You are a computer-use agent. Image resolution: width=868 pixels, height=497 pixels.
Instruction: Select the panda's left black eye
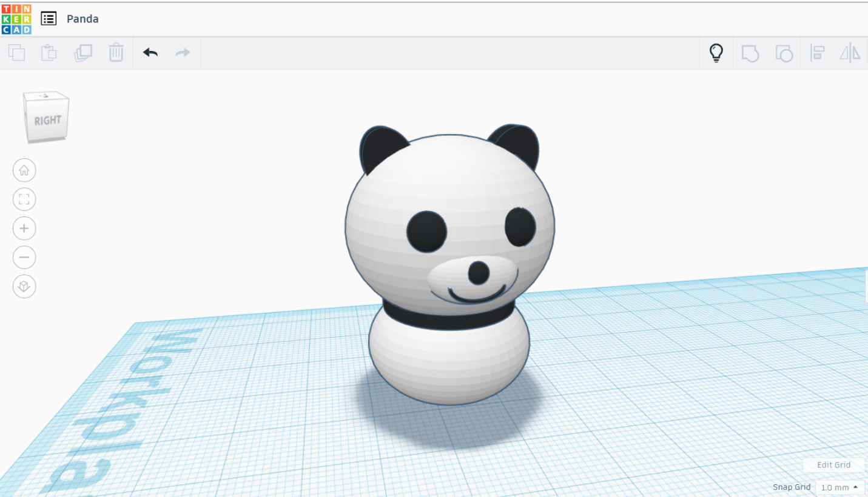tap(426, 232)
